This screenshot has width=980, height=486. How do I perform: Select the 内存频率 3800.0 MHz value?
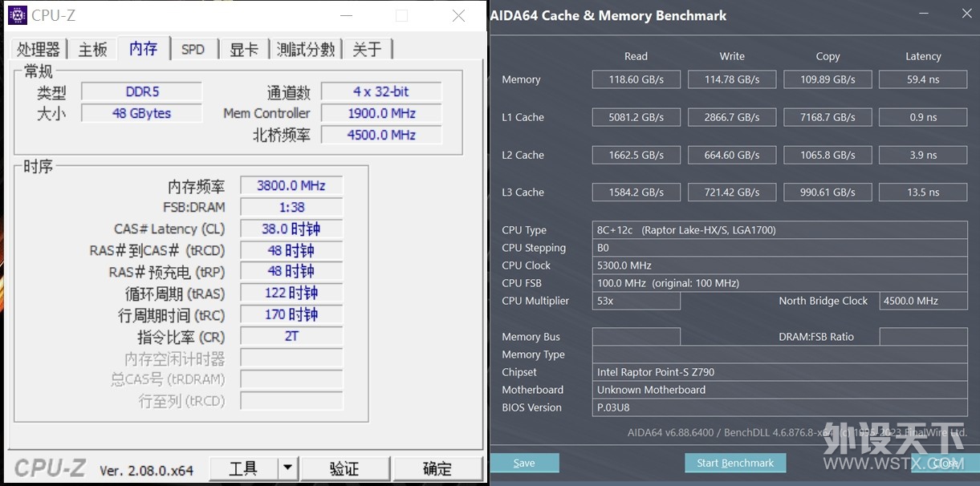[291, 185]
